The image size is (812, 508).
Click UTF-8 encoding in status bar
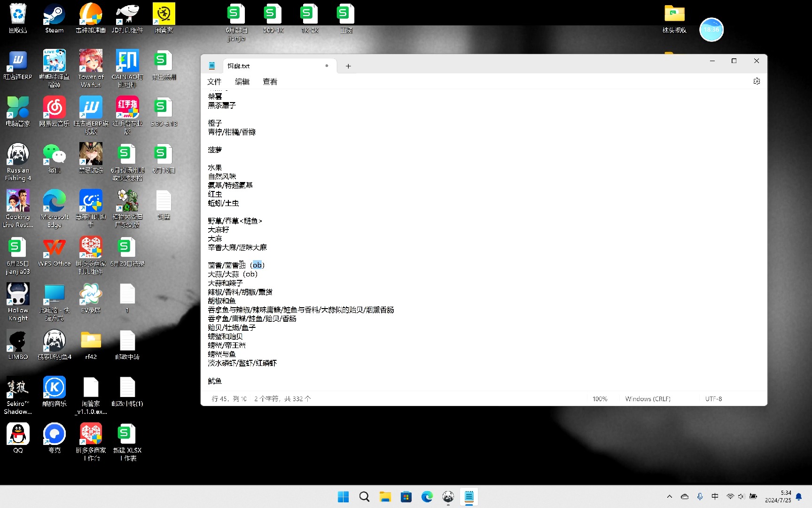pyautogui.click(x=713, y=399)
